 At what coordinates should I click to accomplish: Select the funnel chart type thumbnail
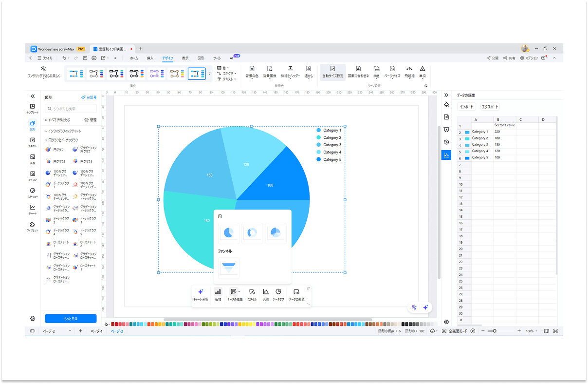coord(229,267)
